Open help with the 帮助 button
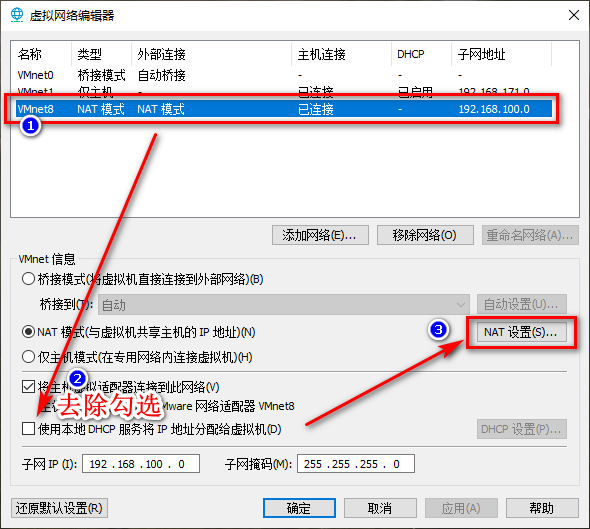590x529 pixels. click(542, 508)
